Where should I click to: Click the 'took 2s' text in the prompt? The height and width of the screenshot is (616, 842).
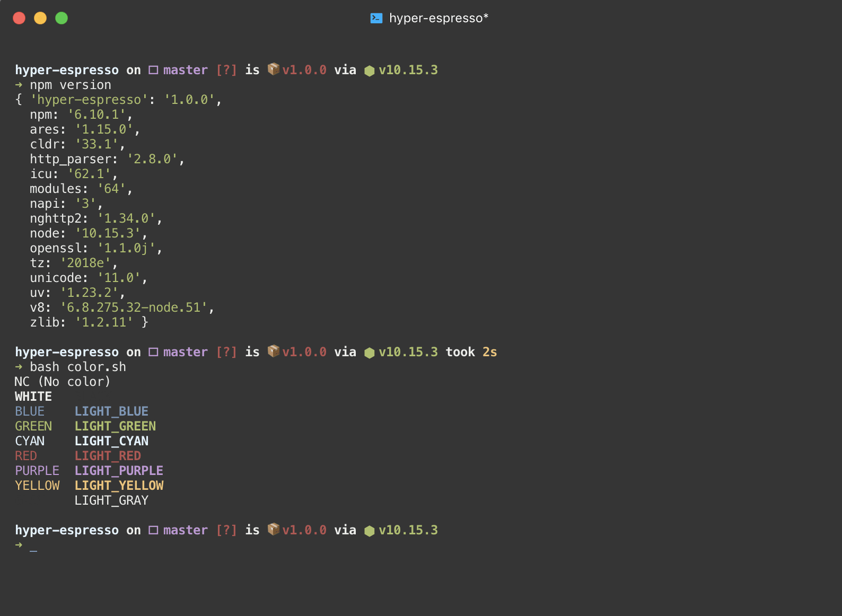pyautogui.click(x=471, y=352)
